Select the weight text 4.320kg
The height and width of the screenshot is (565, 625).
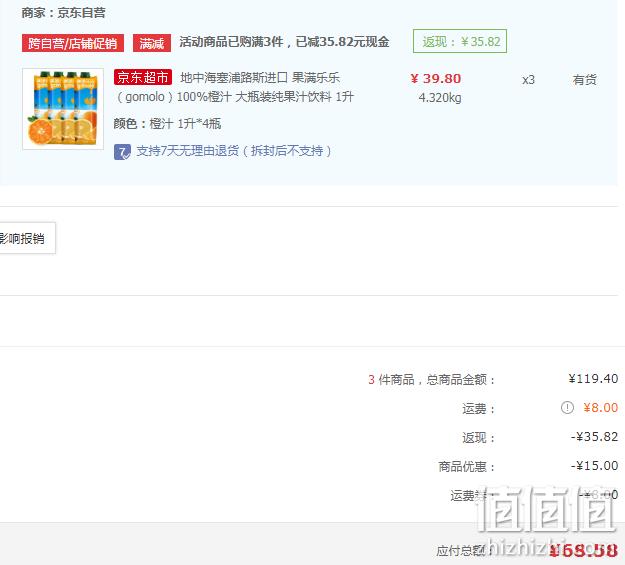pyautogui.click(x=440, y=98)
